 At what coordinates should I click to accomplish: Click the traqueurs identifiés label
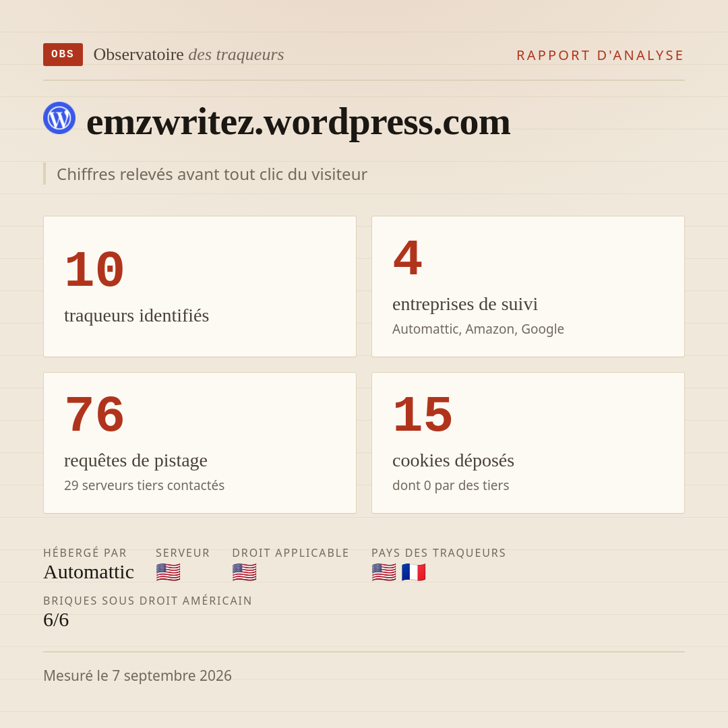(136, 315)
